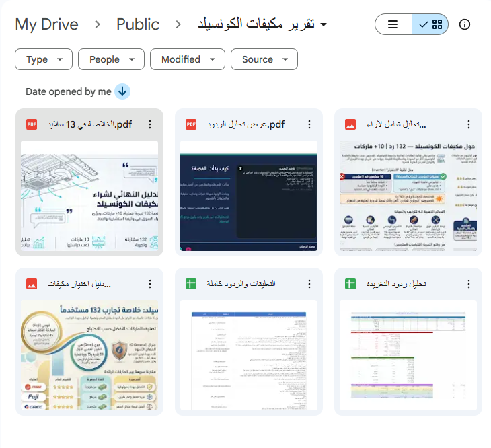The image size is (491, 448).
Task: Select thumbnail of الخلاصة في 13 سلايد.pdf
Action: 89,196
